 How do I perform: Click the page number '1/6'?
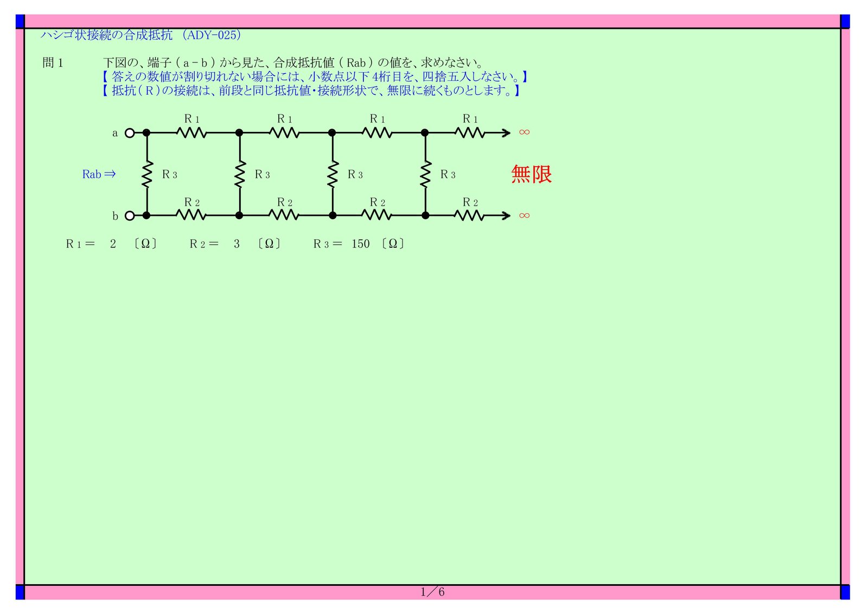432,592
